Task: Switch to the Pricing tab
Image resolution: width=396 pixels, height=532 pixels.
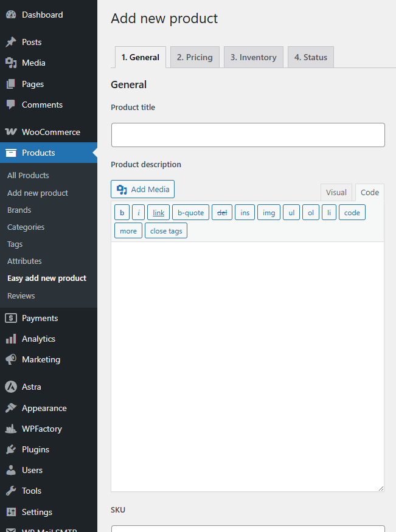Action: 195,57
